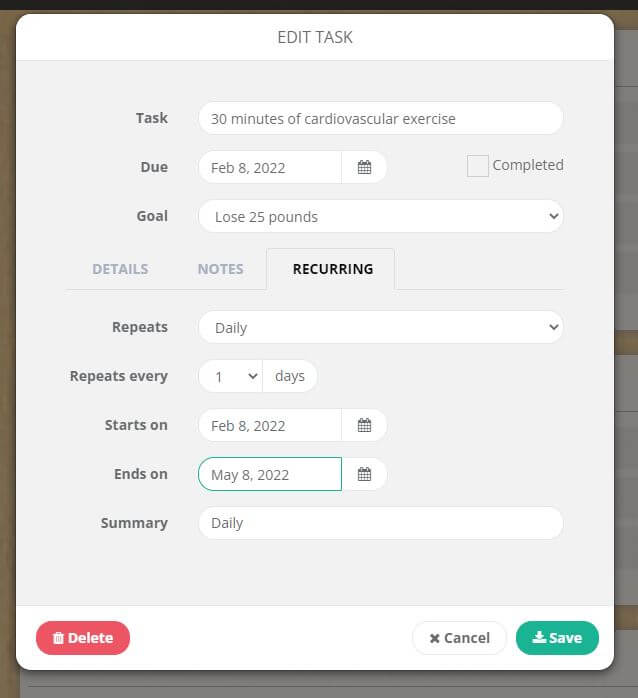Click the Starts on date field
The height and width of the screenshot is (698, 638).
(270, 425)
